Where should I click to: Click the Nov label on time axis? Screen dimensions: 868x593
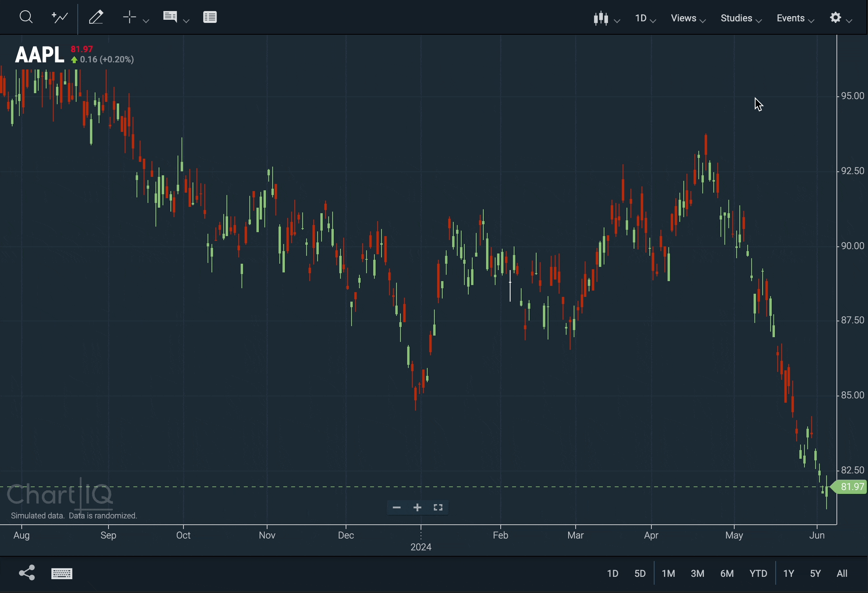point(268,535)
